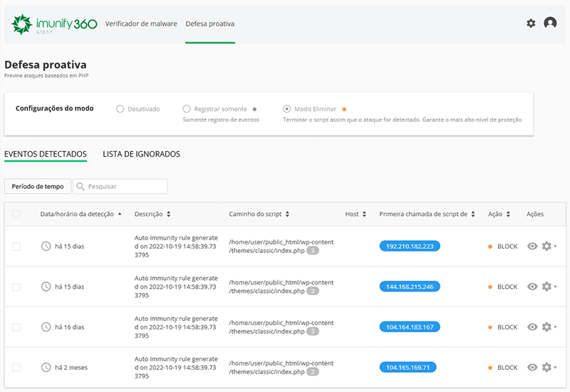Screen dimensions: 570x392
Task: Click IP 144.168.215.246 badge
Action: coord(410,287)
